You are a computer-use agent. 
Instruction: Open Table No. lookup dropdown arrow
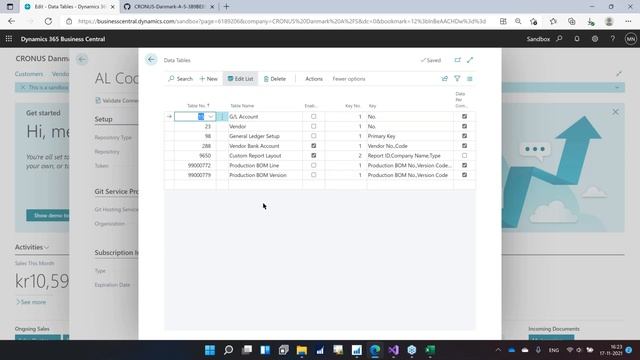(x=211, y=117)
